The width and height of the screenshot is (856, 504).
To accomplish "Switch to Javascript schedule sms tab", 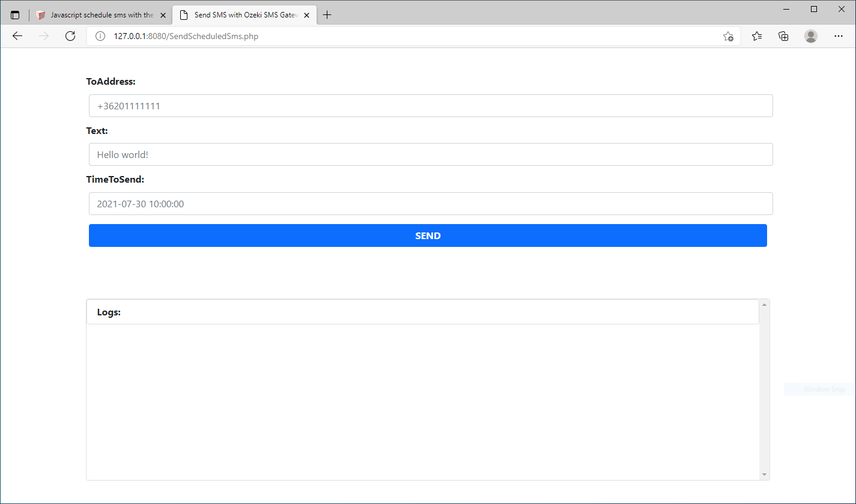I will coord(101,15).
